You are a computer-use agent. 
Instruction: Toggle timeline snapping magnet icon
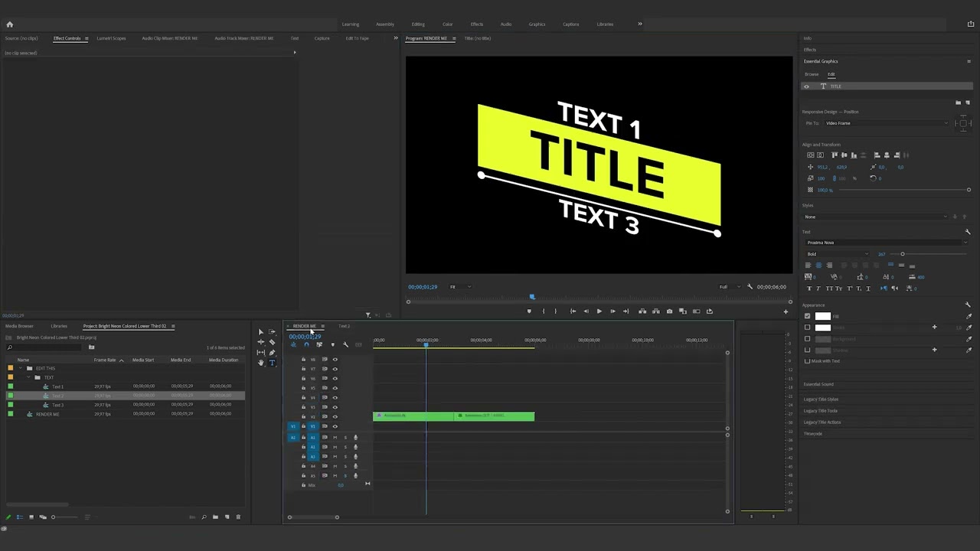(x=306, y=345)
